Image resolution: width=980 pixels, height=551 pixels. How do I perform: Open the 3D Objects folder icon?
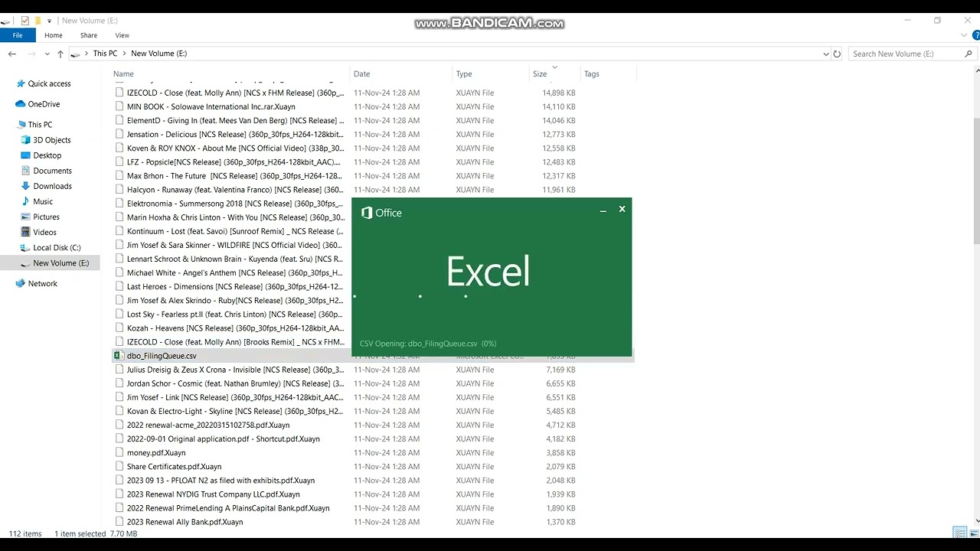click(25, 140)
